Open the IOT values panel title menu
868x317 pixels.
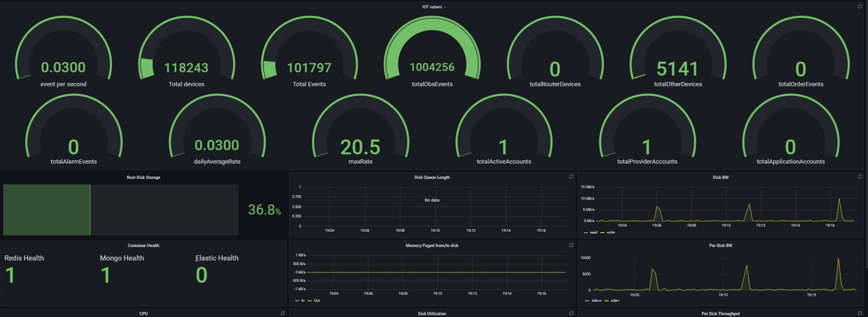pyautogui.click(x=434, y=7)
